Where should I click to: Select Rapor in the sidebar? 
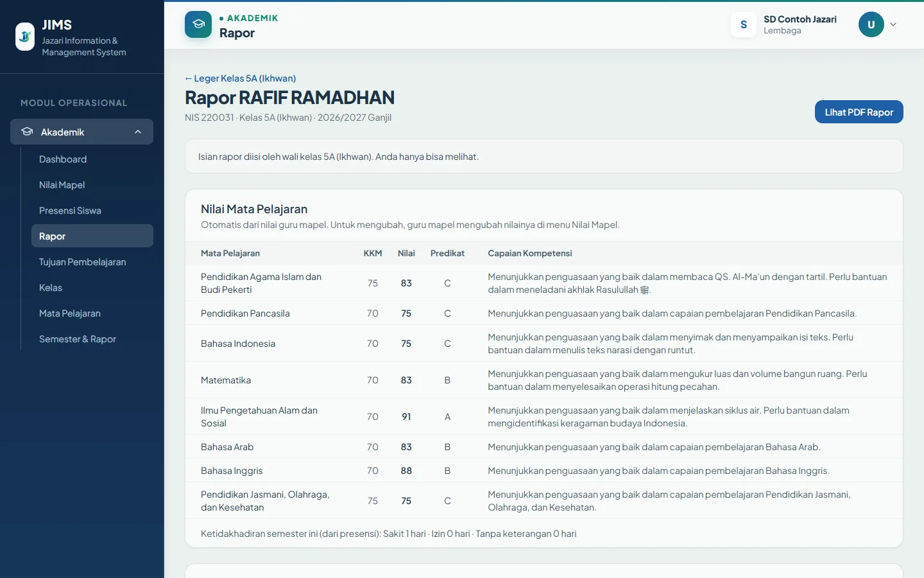92,236
